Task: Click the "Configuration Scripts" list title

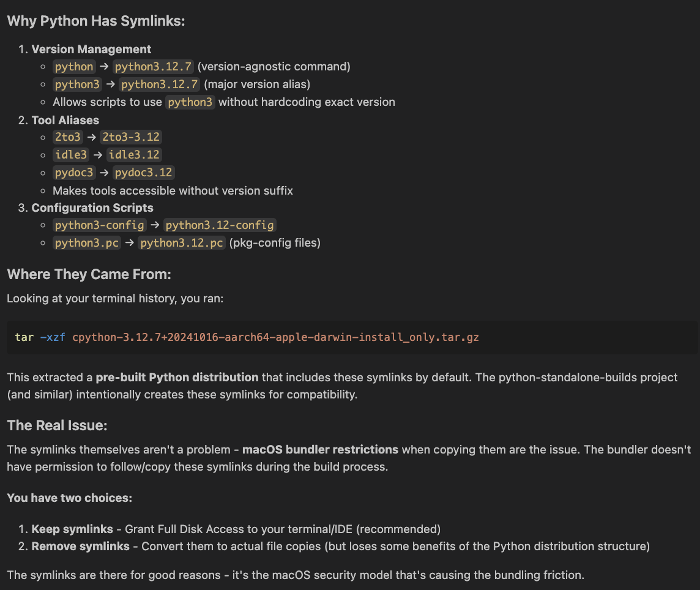Action: 92,207
